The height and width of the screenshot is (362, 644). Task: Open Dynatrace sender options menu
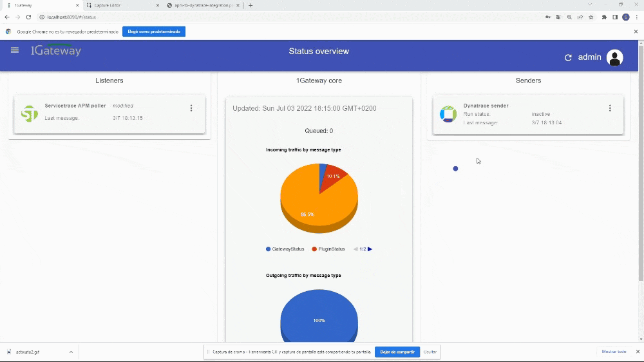coord(610,108)
